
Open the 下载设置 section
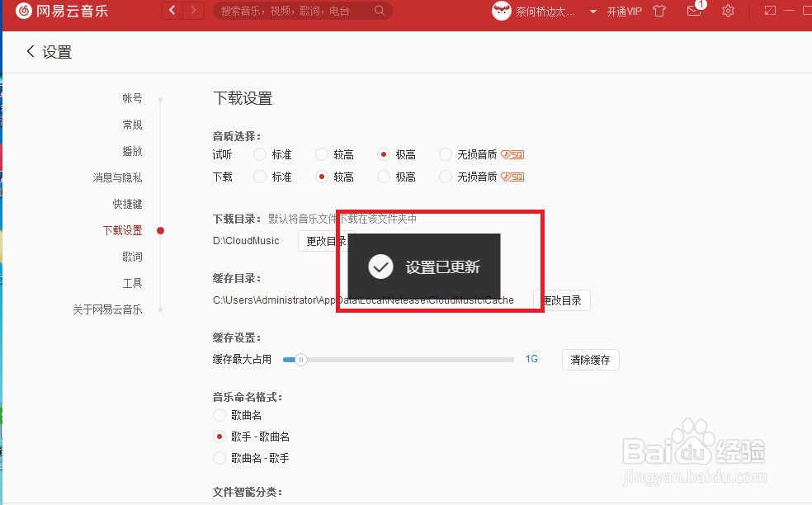pos(122,230)
